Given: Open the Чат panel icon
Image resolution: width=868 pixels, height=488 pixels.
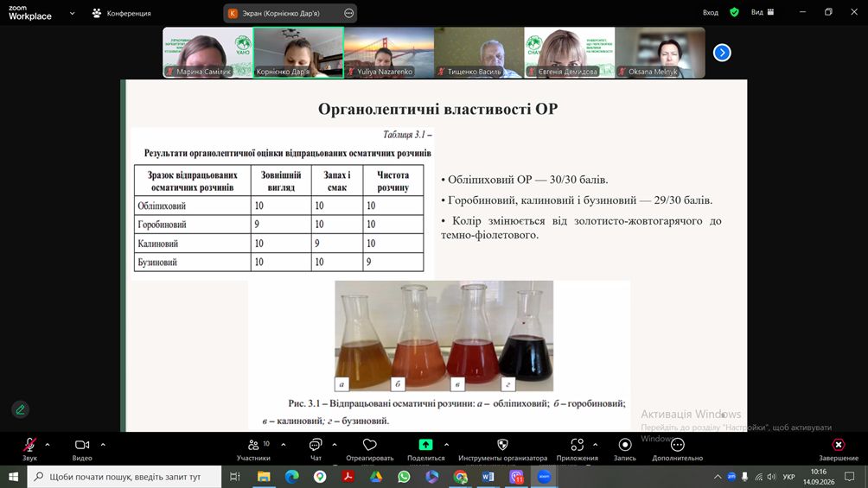Looking at the screenshot, I should pyautogui.click(x=316, y=445).
